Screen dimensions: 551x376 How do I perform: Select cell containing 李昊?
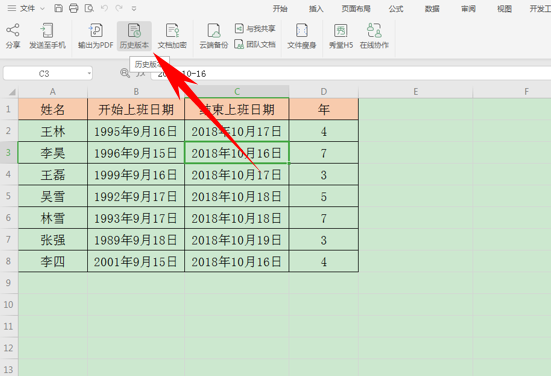tap(53, 153)
